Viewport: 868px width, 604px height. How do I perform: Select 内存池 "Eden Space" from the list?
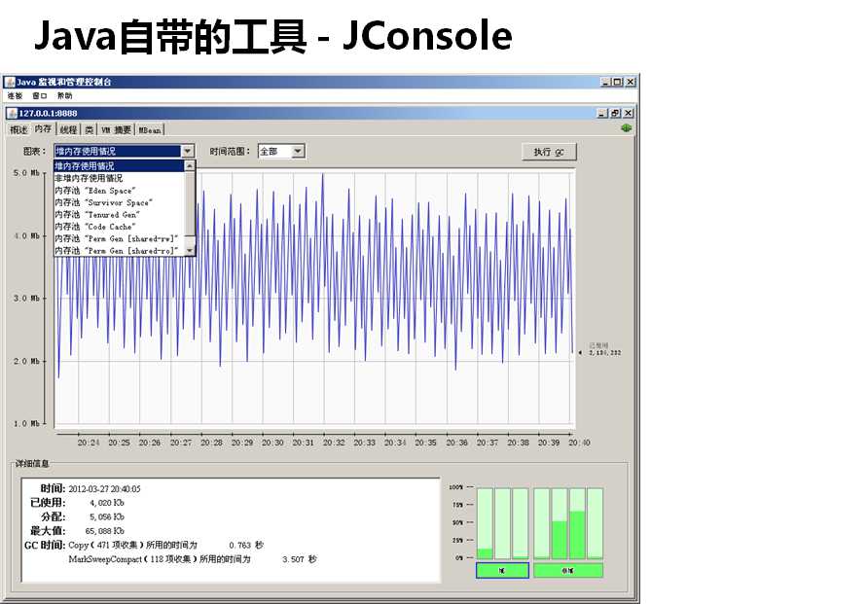pos(119,191)
